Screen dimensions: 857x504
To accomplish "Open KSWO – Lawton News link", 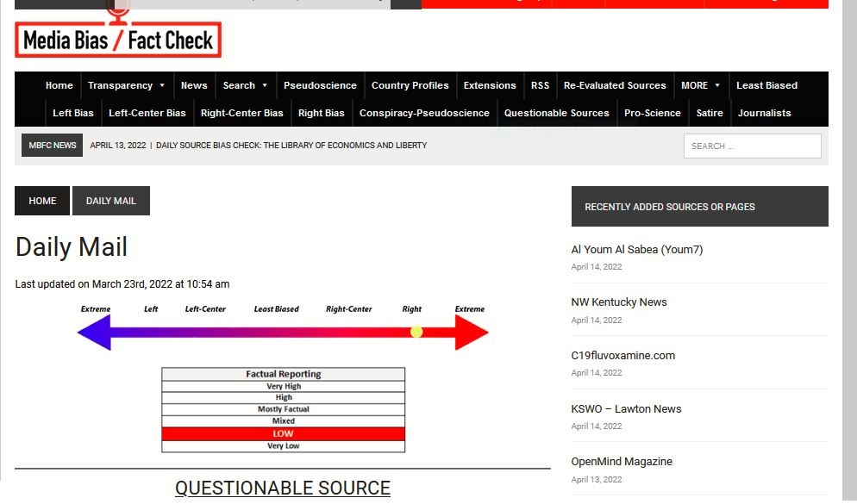I will [626, 409].
